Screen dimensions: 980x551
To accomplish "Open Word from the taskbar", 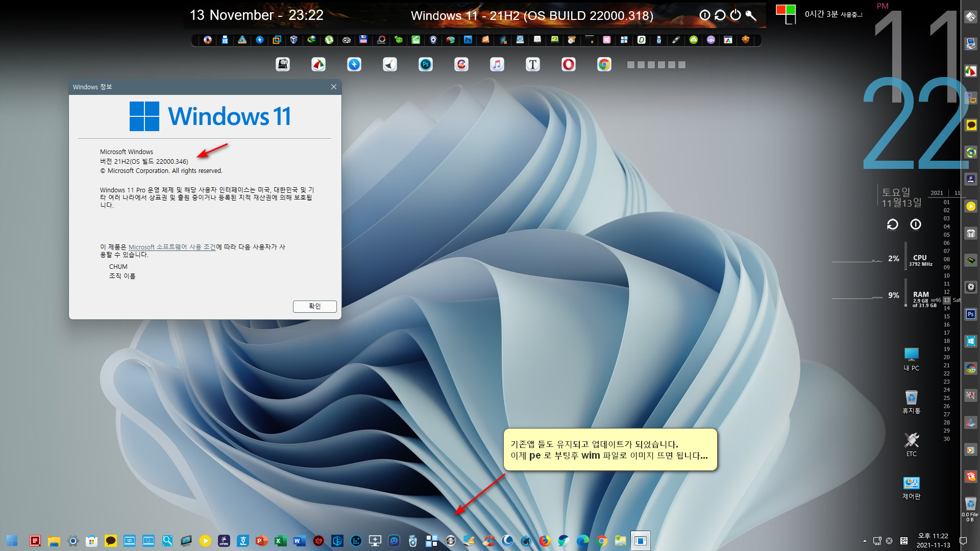I will point(300,541).
